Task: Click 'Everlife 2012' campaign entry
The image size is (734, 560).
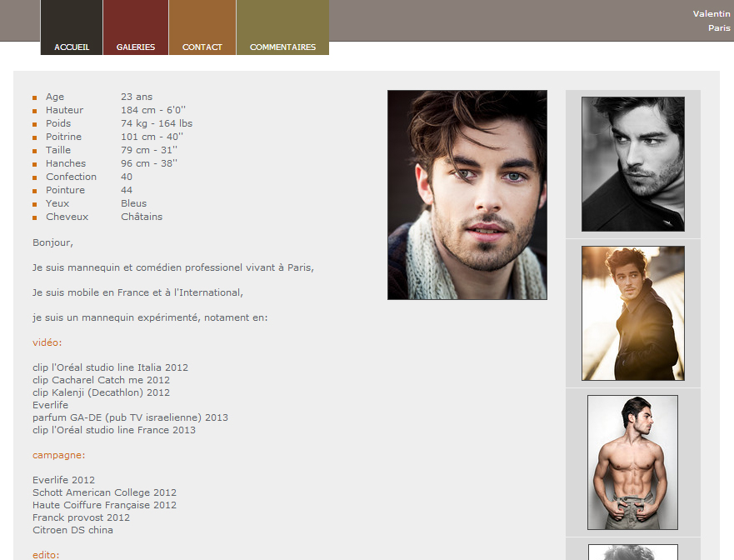Action: pyautogui.click(x=63, y=480)
